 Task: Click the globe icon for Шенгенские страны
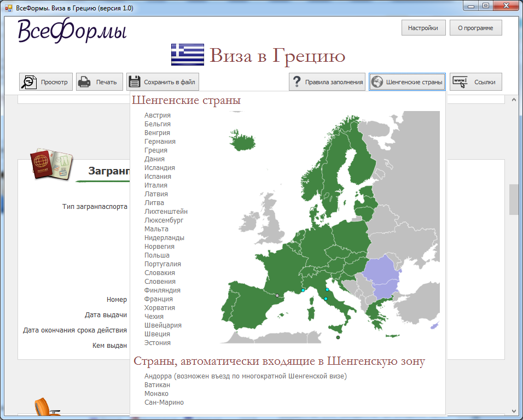(377, 82)
